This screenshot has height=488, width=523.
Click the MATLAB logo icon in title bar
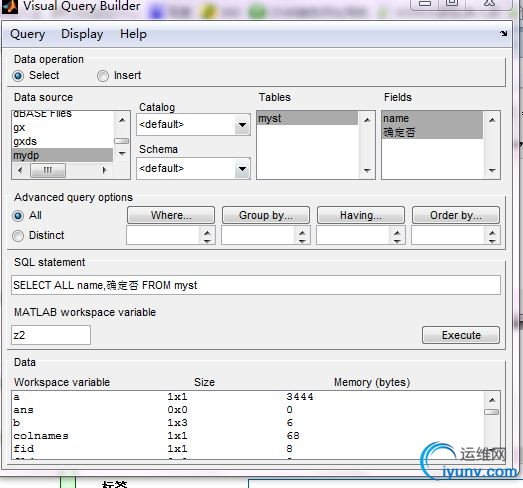pos(9,6)
